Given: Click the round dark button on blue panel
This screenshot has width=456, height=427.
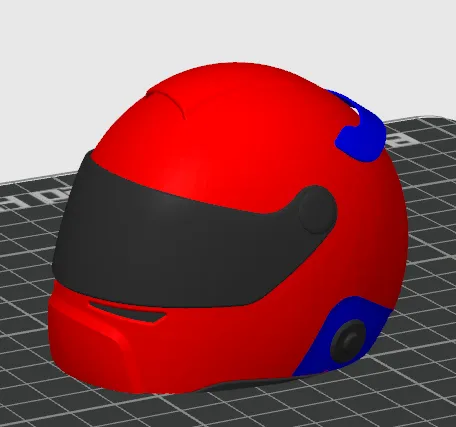Looking at the screenshot, I should point(348,342).
